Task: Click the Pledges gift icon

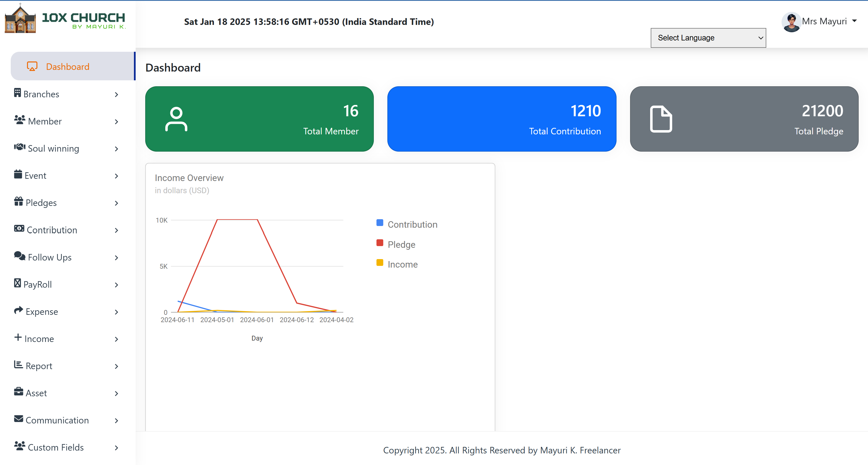Action: pos(19,201)
